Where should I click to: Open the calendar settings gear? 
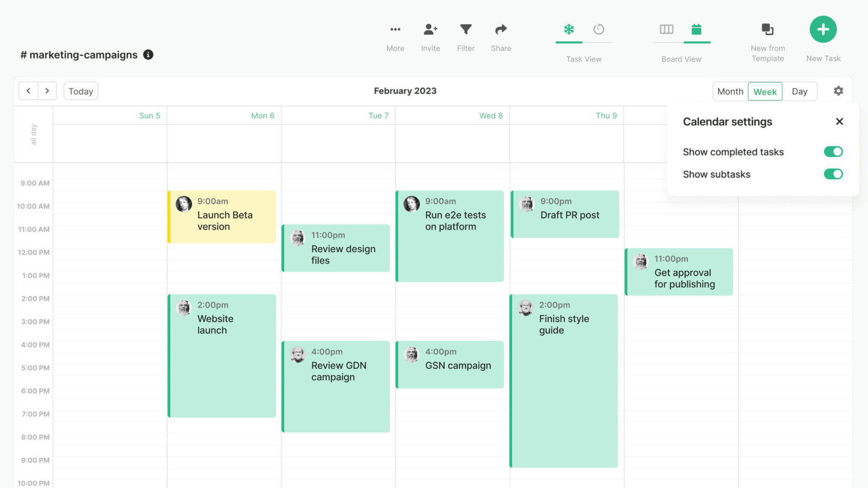tap(838, 91)
